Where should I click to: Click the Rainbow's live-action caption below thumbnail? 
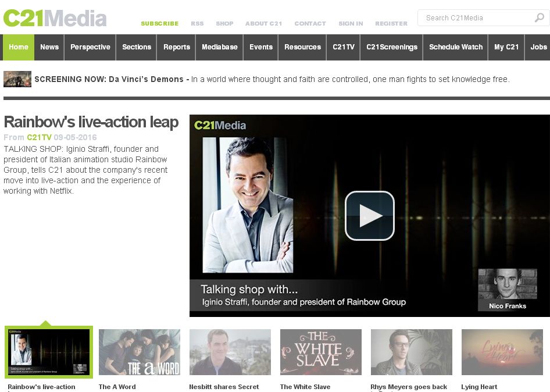tap(41, 387)
